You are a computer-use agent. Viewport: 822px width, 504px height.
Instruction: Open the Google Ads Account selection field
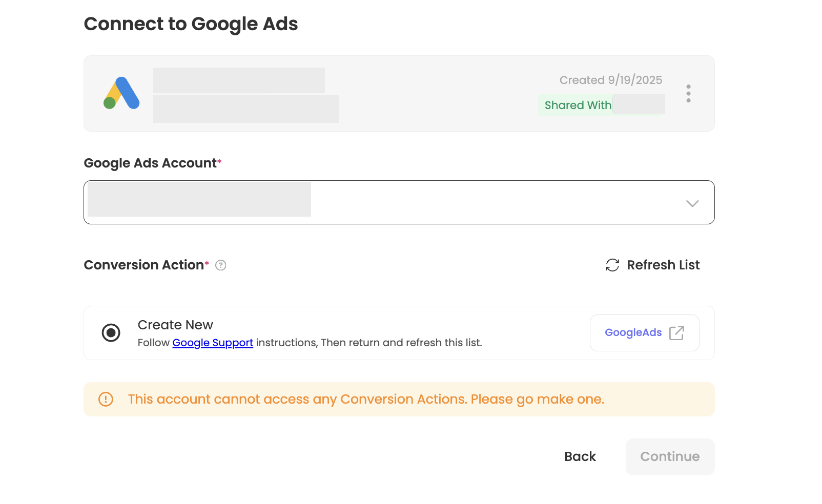coord(399,202)
